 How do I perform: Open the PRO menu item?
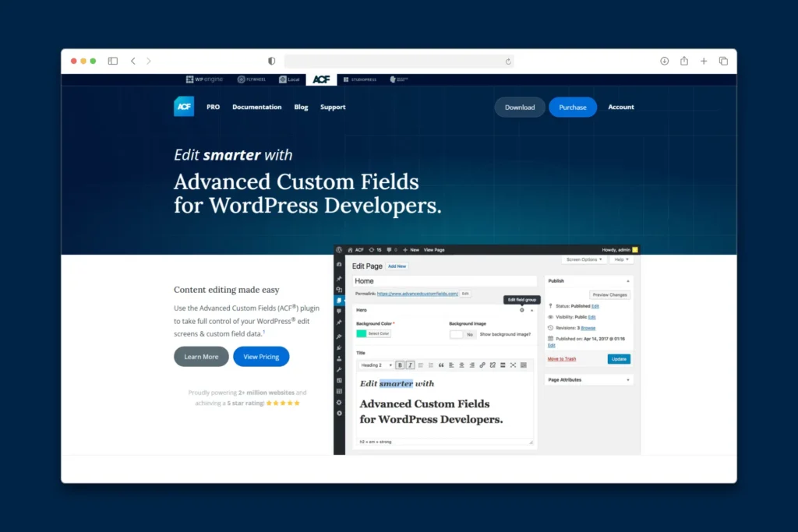[x=214, y=107]
